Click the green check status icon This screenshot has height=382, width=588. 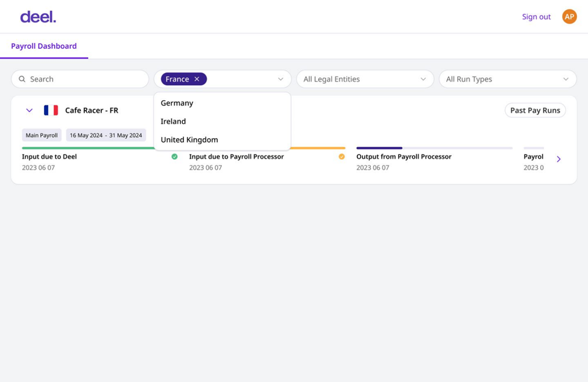[x=174, y=156]
